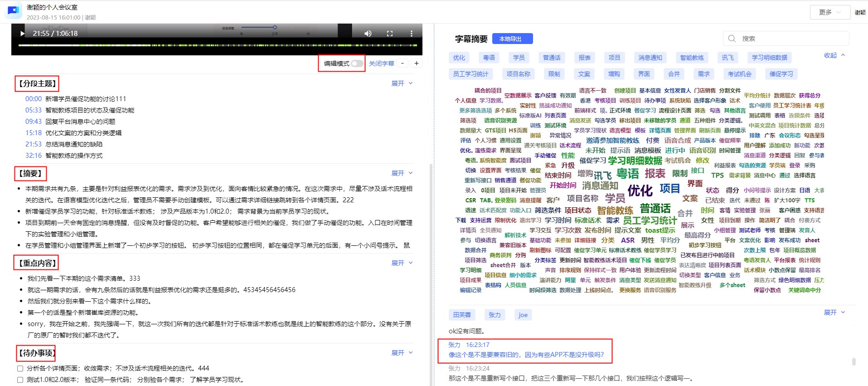Decrease subtitle size with minus button
The height and width of the screenshot is (386, 868).
pos(402,64)
